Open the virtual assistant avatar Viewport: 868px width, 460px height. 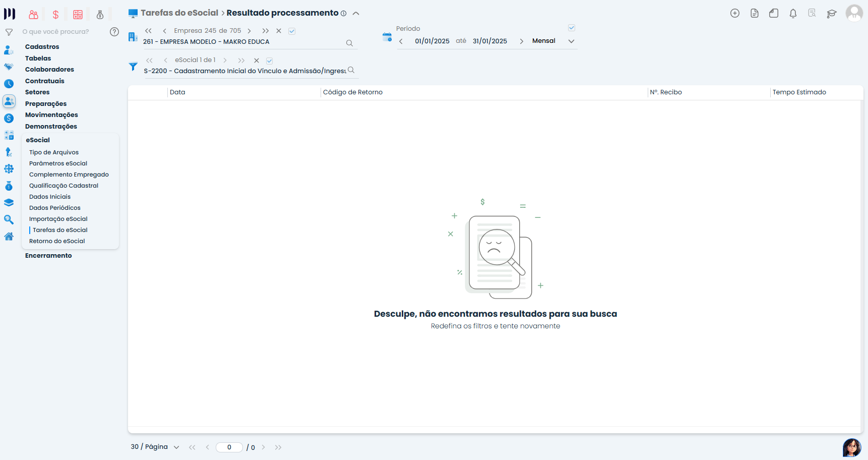(x=852, y=447)
